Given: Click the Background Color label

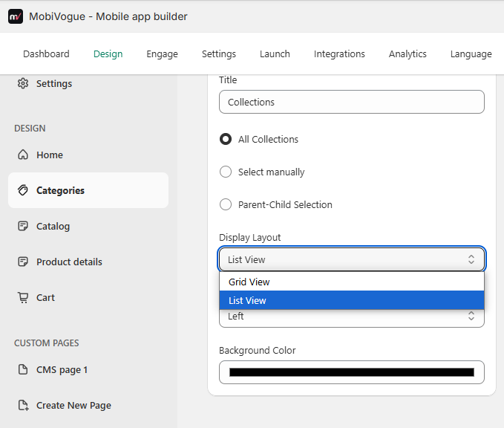Looking at the screenshot, I should pos(257,350).
